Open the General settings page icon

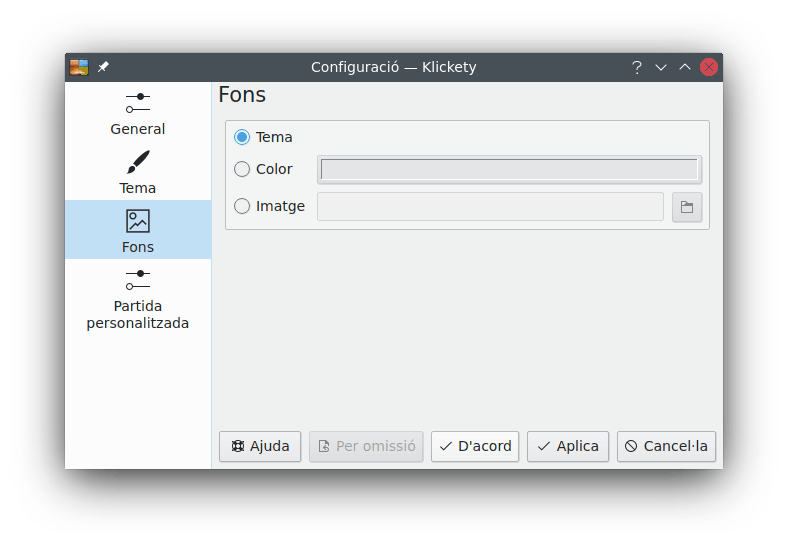138,103
